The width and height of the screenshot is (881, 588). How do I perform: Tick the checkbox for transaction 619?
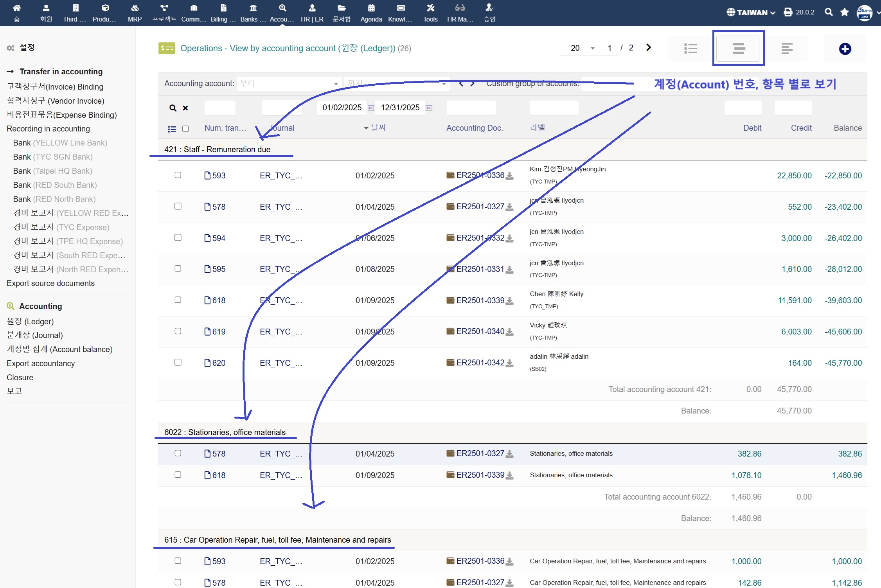tap(178, 331)
